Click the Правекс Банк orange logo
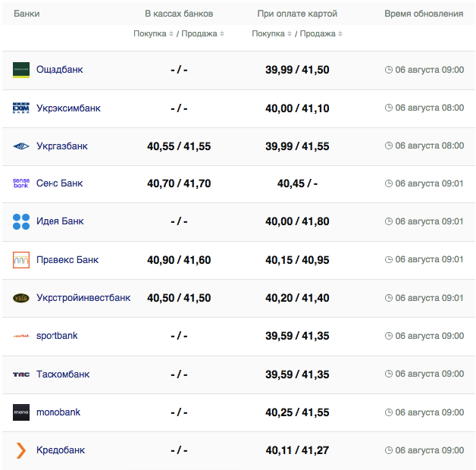The height and width of the screenshot is (470, 476). pyautogui.click(x=21, y=260)
